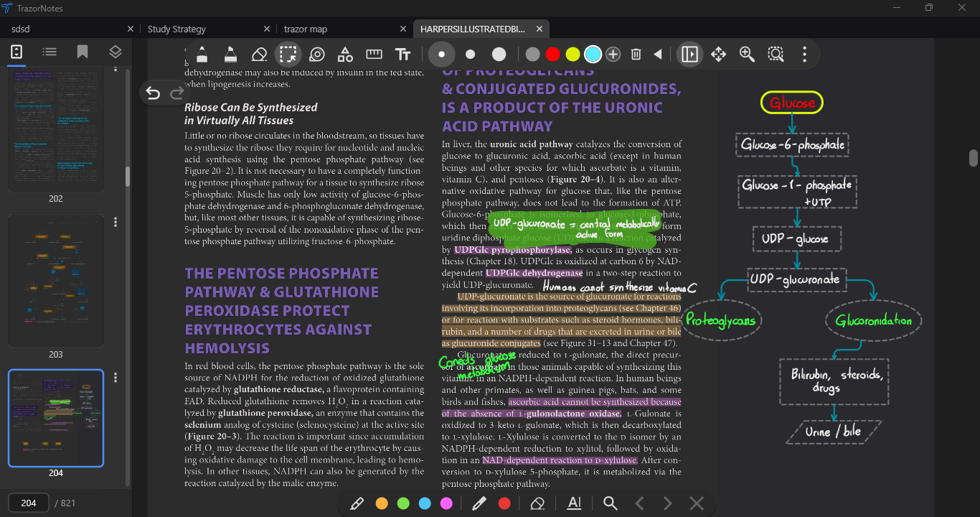980x517 pixels.
Task: Open the layers panel
Action: (x=116, y=52)
